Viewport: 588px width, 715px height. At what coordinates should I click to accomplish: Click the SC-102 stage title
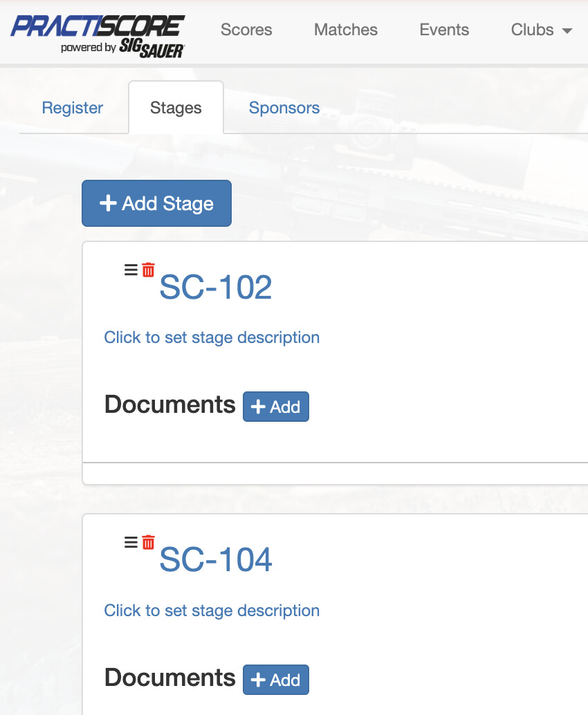point(216,287)
